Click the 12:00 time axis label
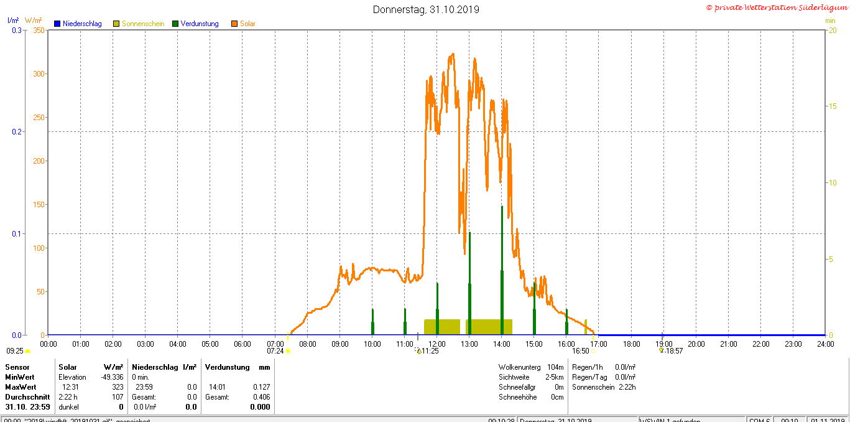 437,344
